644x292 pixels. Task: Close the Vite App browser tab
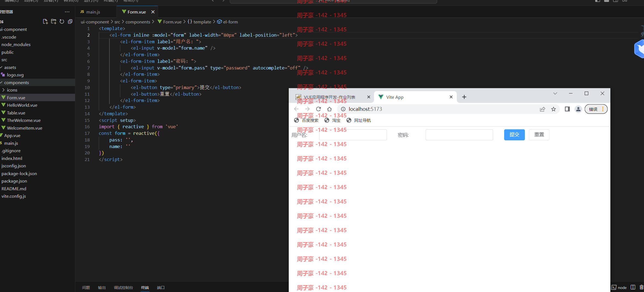tap(451, 97)
